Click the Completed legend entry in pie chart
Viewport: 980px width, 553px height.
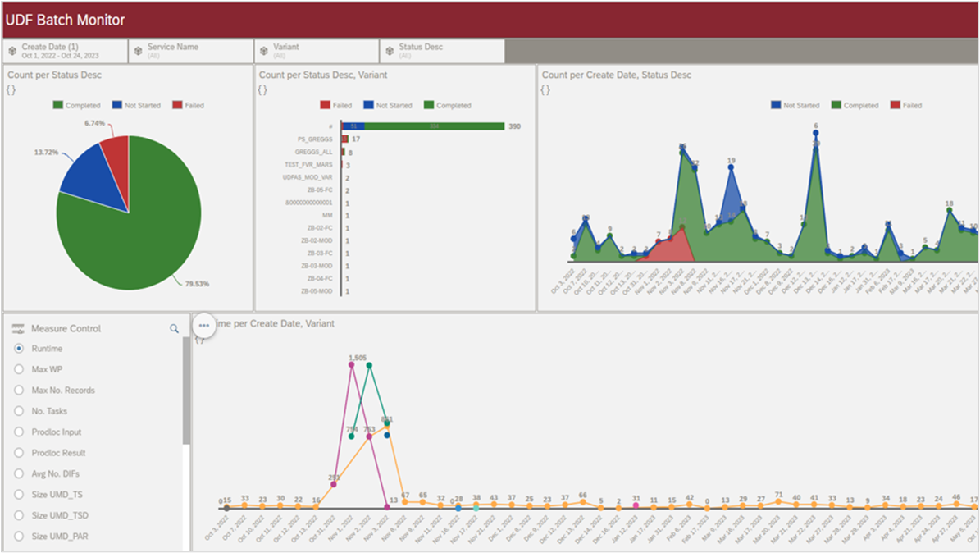coord(77,106)
